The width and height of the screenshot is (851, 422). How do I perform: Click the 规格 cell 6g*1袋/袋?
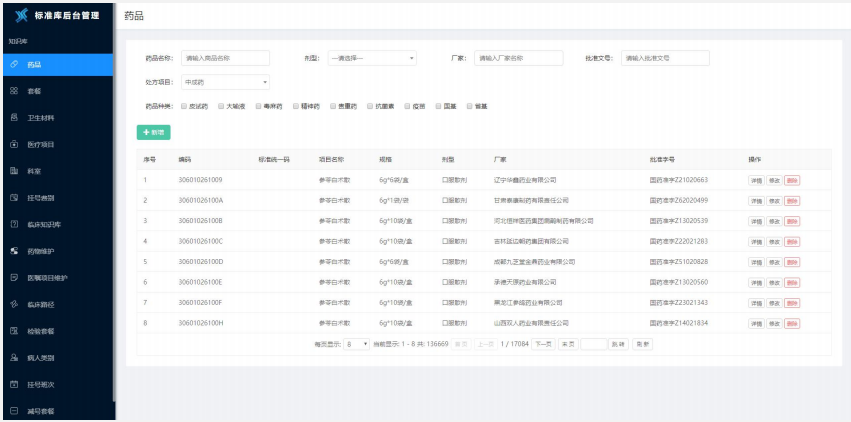394,200
